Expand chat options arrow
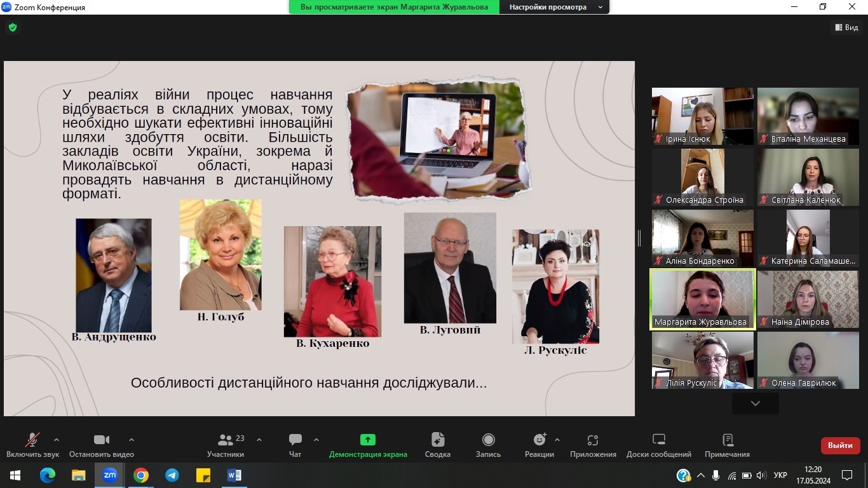868x488 pixels. 316,440
